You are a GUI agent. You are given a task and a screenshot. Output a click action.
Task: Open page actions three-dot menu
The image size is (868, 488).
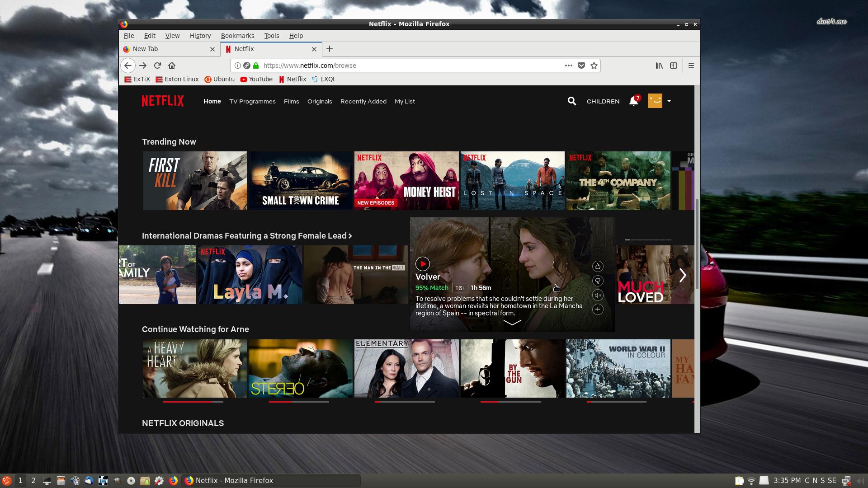pyautogui.click(x=568, y=66)
